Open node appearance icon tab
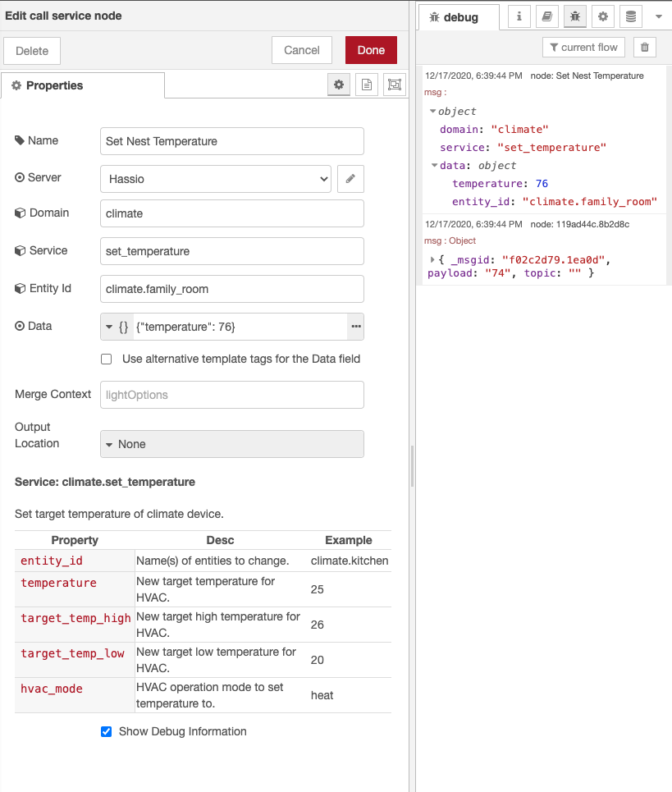The height and width of the screenshot is (792, 672). 395,85
